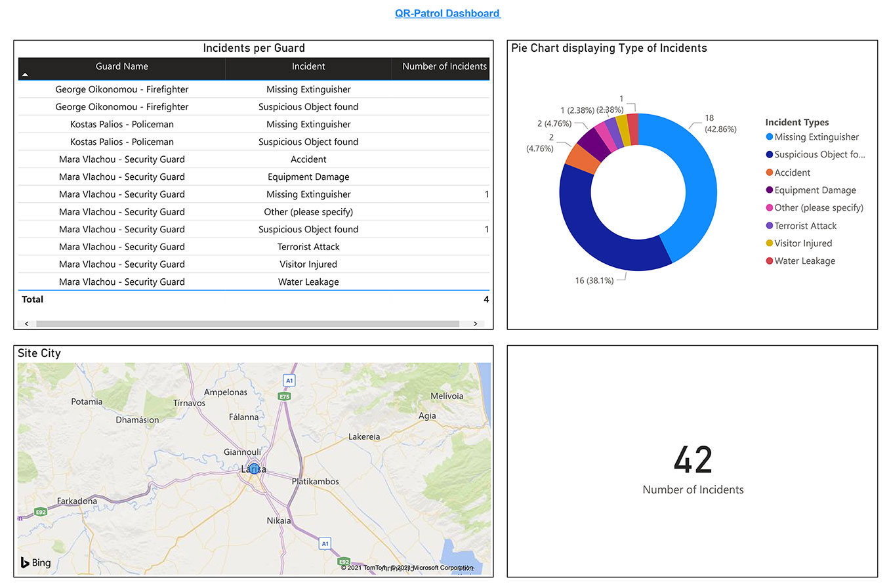Click the Water Leakage legend color dot

tap(769, 261)
